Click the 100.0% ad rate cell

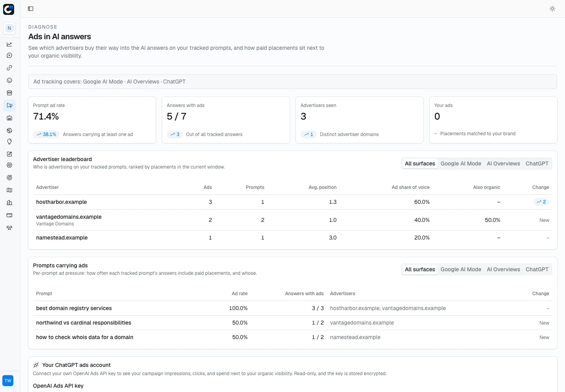click(x=238, y=308)
